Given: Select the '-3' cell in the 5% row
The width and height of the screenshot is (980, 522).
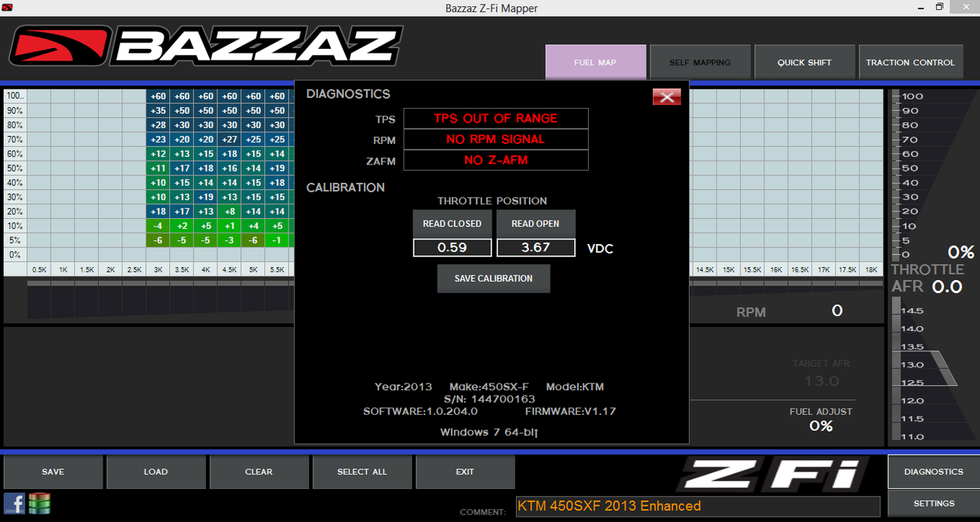Looking at the screenshot, I should [230, 240].
